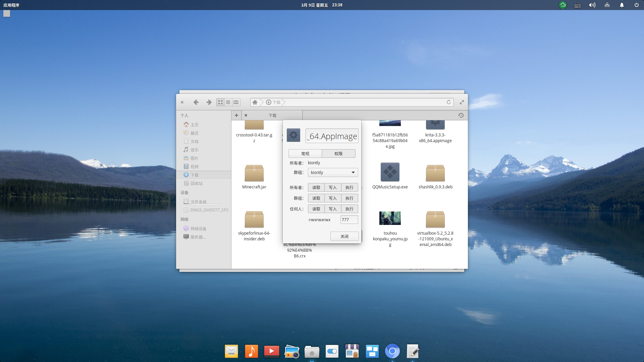This screenshot has height=362, width=644.
Task: Toggle everyone's read permission
Action: 316,209
